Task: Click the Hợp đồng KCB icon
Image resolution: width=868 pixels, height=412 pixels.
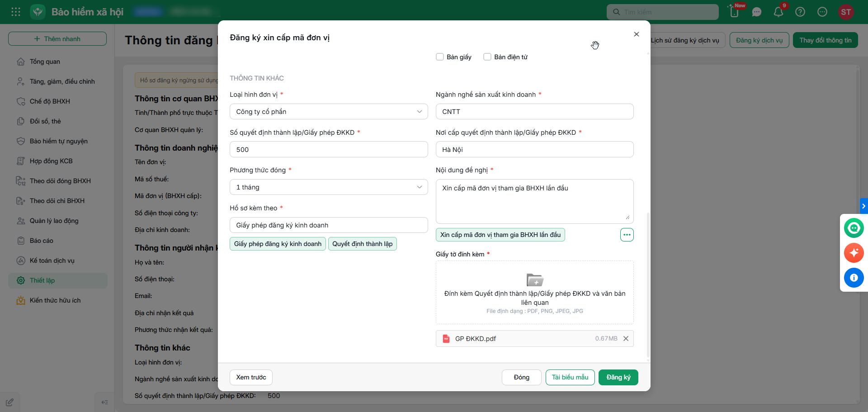Action: click(21, 161)
